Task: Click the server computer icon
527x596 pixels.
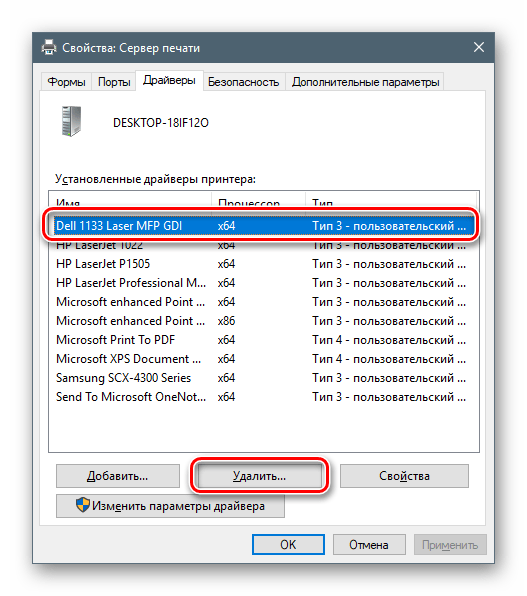Action: (71, 121)
